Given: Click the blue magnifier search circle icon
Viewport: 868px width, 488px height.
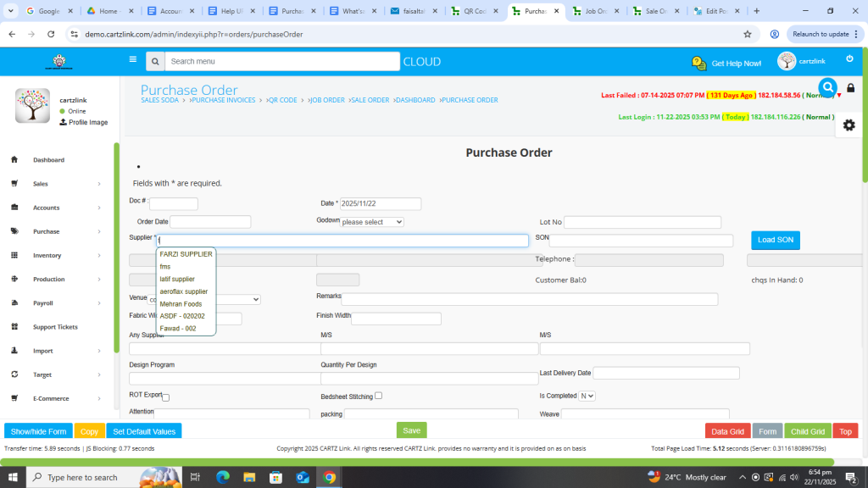Looking at the screenshot, I should click(828, 87).
